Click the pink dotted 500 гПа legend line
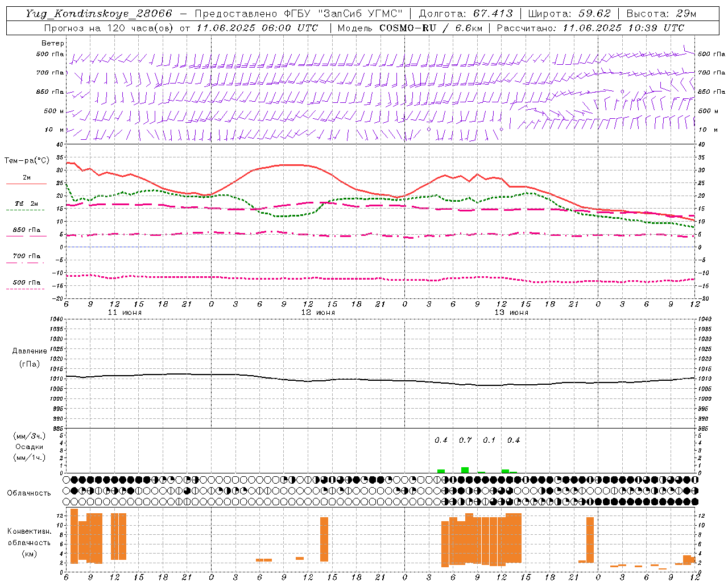The height and width of the screenshot is (582, 728). click(25, 289)
